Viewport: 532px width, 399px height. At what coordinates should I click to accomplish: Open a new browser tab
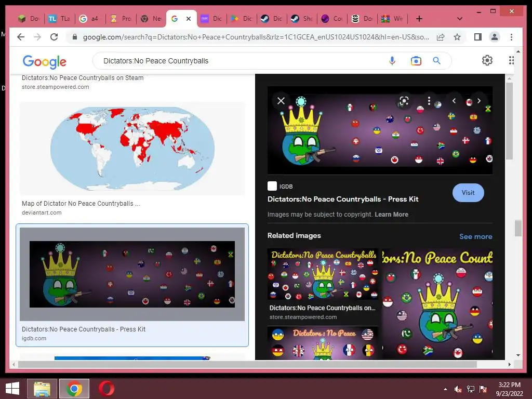419,19
